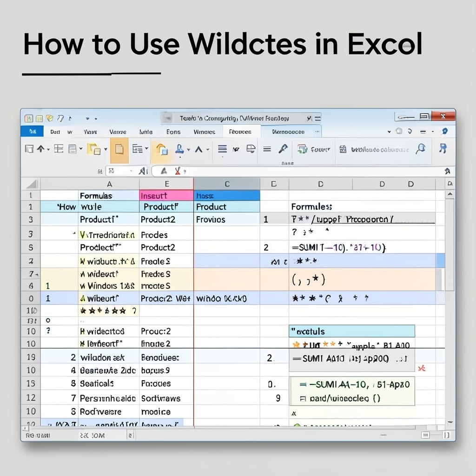Switch to the Eons ribbon tab
The height and width of the screenshot is (476, 476).
(173, 132)
